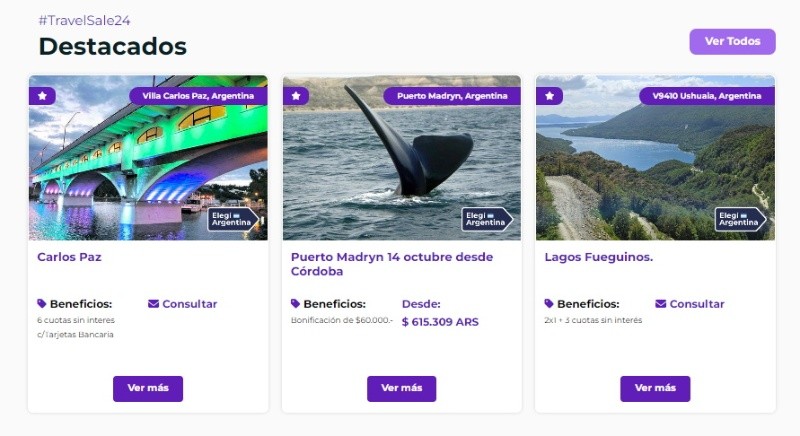Open the Puerto Madryn 14 octubre title
Screen dimensions: 800x436
392,264
